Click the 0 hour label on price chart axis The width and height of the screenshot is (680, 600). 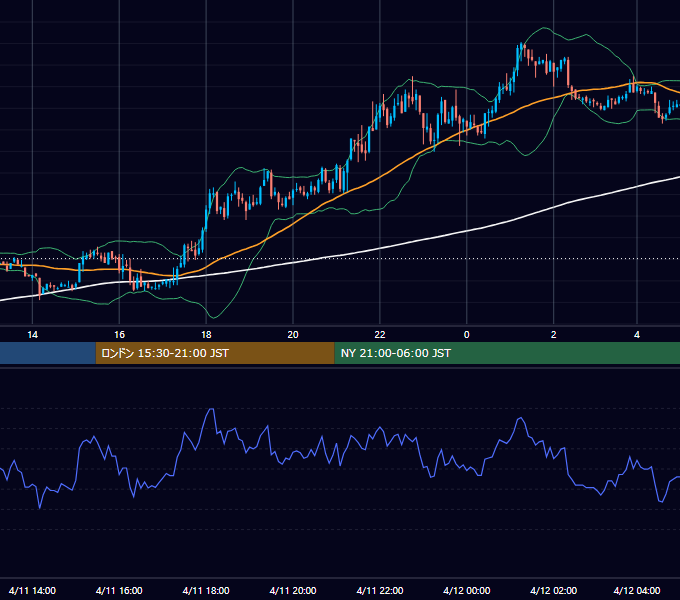click(x=467, y=335)
